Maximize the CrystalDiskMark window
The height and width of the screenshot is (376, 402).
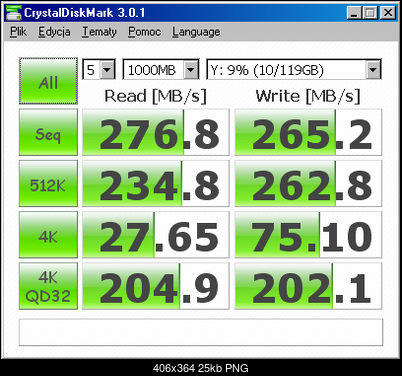coord(370,13)
